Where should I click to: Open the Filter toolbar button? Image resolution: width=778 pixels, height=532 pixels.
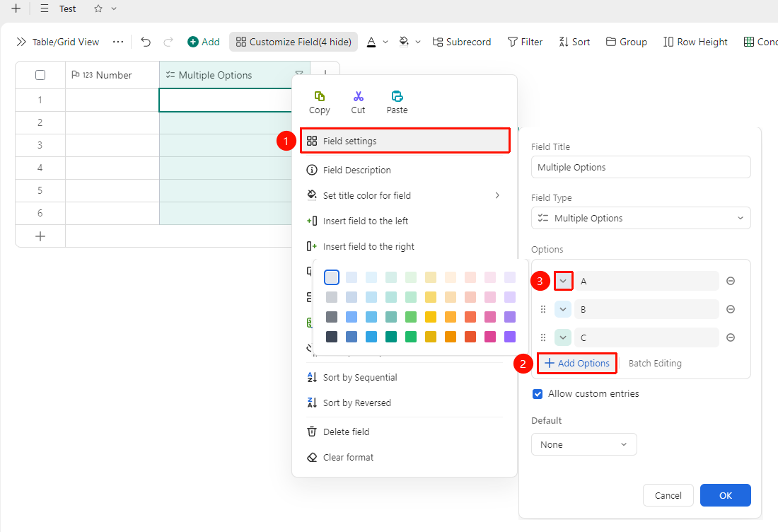coord(525,42)
